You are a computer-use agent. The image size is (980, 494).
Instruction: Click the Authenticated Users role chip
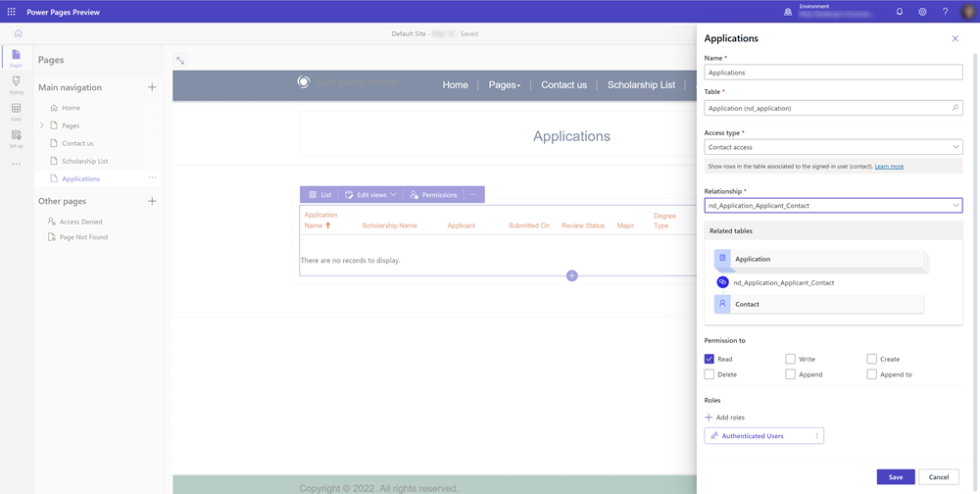[763, 436]
